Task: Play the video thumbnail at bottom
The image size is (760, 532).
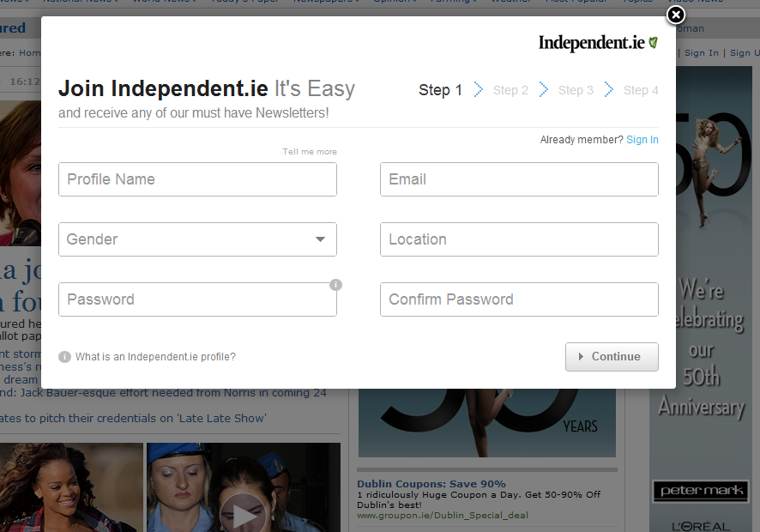Action: click(244, 514)
